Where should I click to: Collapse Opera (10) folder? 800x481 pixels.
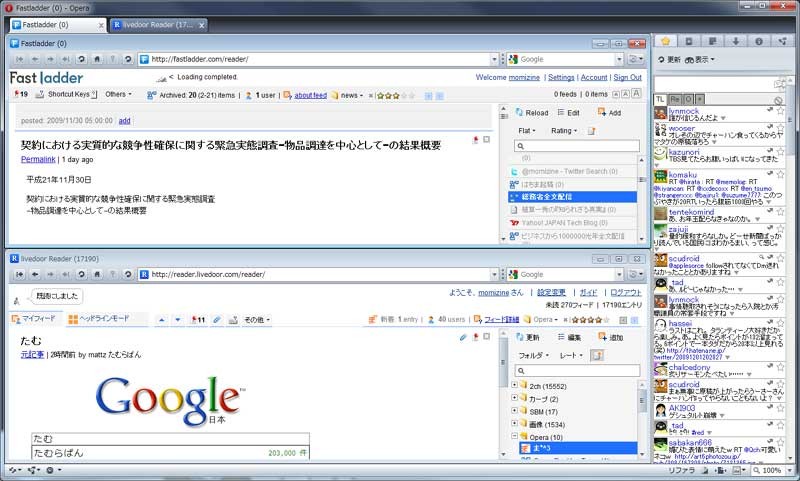(x=514, y=436)
